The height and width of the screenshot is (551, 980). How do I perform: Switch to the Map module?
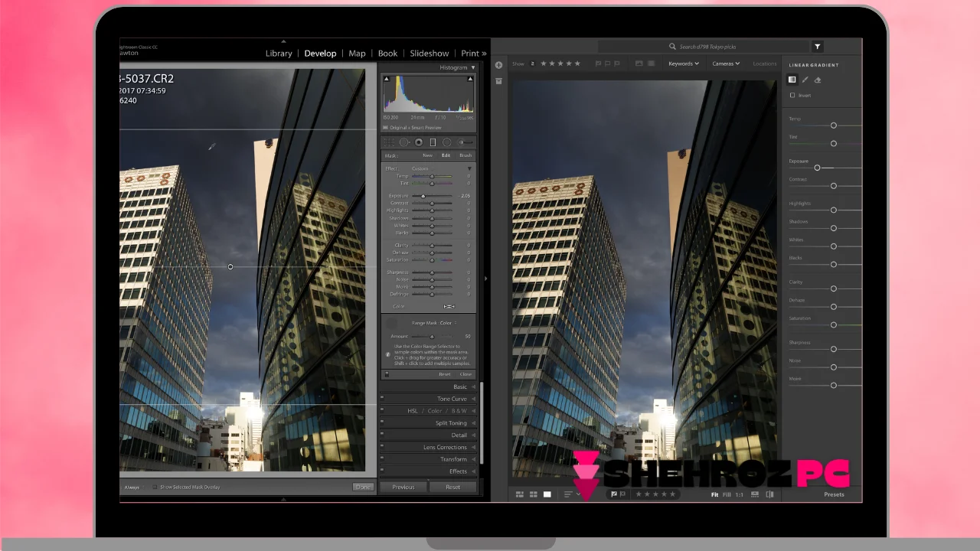[357, 54]
